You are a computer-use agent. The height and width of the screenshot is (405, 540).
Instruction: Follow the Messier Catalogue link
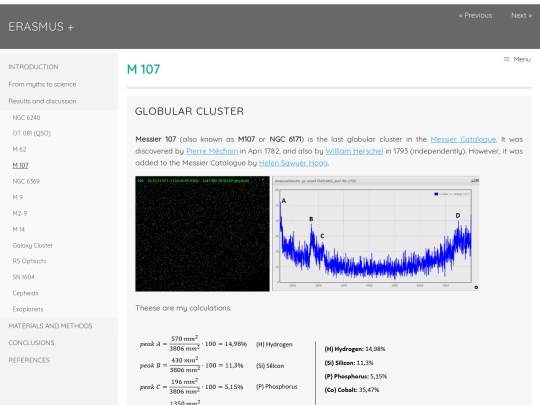click(463, 139)
